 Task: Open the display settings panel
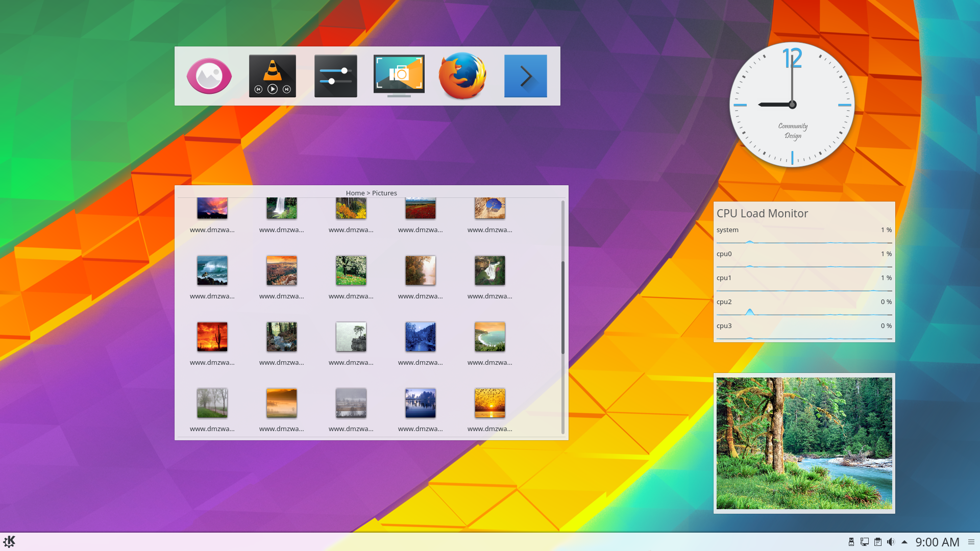[336, 76]
